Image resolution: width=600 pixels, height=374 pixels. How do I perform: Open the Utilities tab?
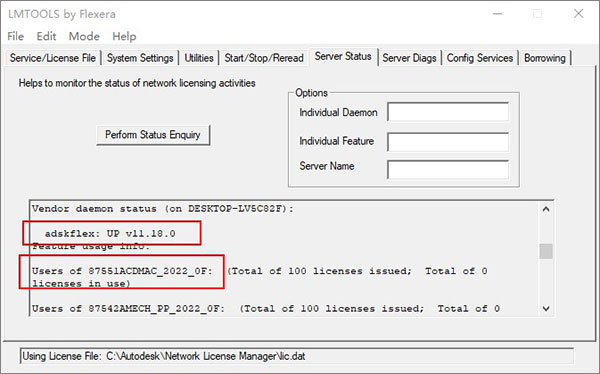(x=199, y=58)
